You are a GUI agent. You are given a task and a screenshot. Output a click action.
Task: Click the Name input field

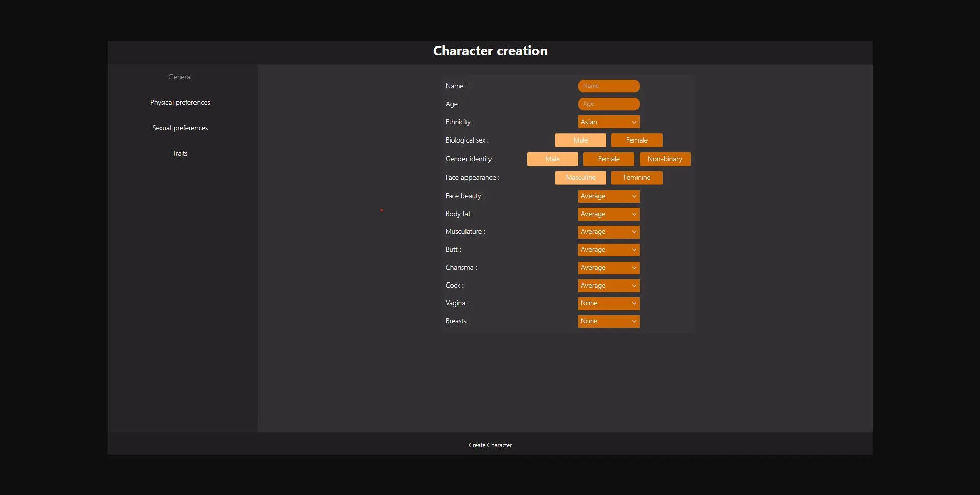pyautogui.click(x=608, y=86)
